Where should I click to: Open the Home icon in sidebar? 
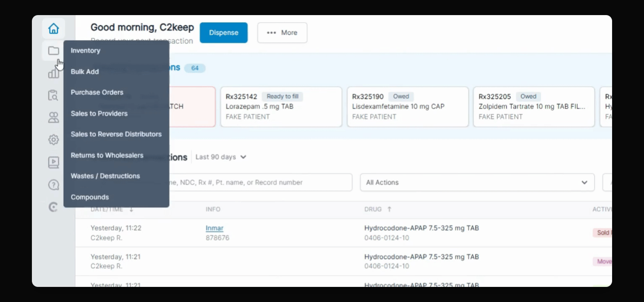pyautogui.click(x=53, y=29)
